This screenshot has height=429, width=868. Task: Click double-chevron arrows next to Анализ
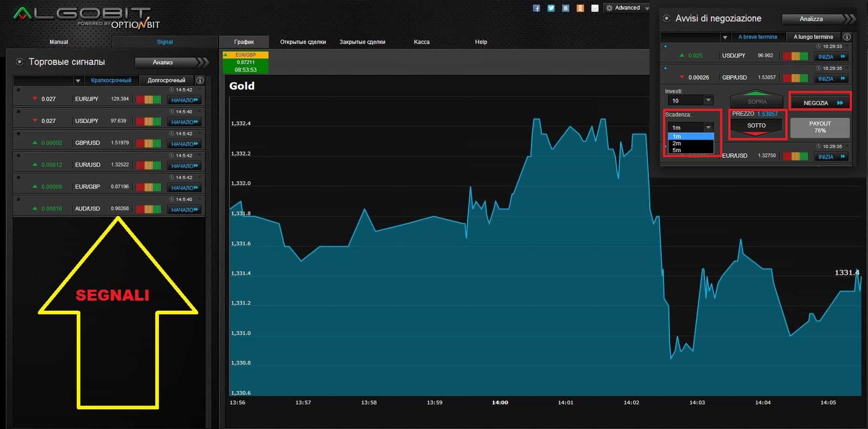coord(202,62)
